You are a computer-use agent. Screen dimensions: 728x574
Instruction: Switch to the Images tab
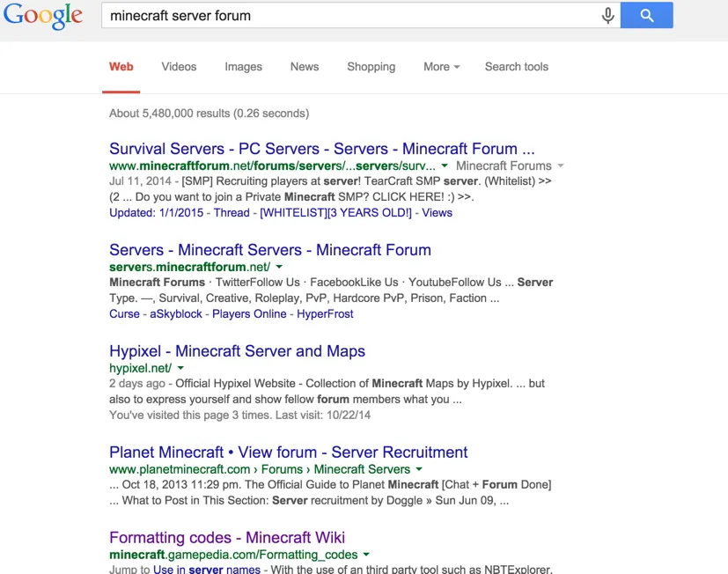[243, 67]
